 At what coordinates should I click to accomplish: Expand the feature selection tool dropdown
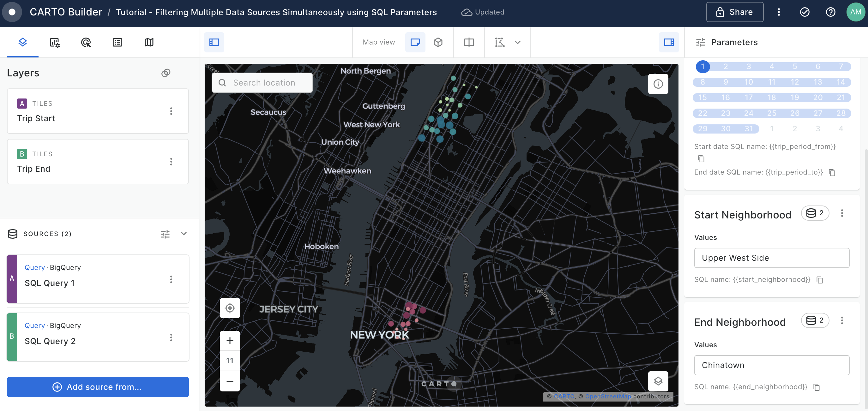coord(518,42)
